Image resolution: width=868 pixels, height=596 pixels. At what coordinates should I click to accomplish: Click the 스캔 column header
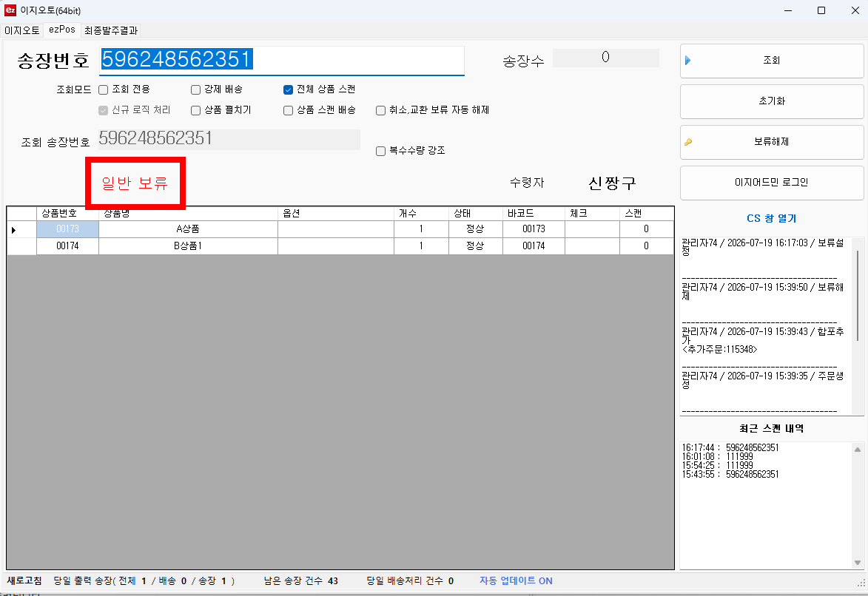click(647, 214)
